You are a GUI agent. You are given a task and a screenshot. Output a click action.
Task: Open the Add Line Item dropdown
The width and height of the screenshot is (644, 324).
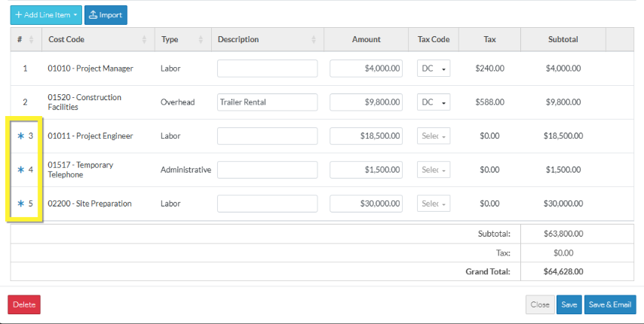click(x=46, y=15)
